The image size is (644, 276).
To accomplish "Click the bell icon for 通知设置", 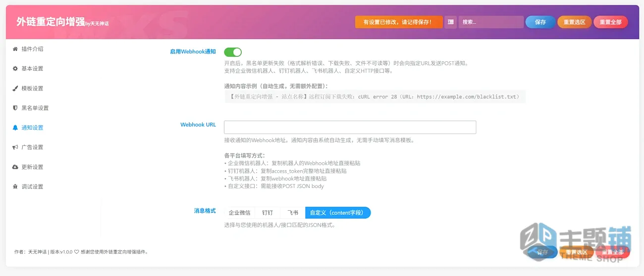I will [15, 128].
